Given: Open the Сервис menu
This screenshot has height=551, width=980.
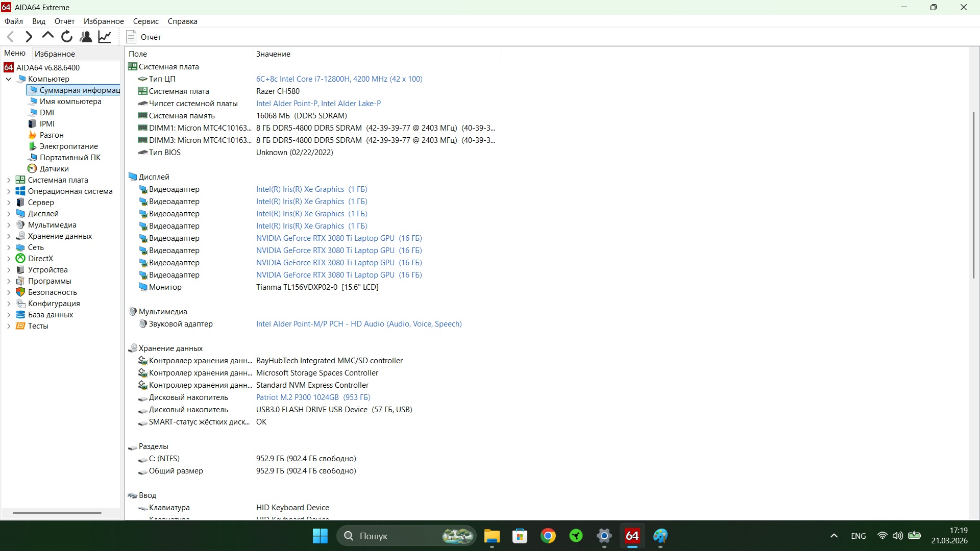Looking at the screenshot, I should (145, 21).
